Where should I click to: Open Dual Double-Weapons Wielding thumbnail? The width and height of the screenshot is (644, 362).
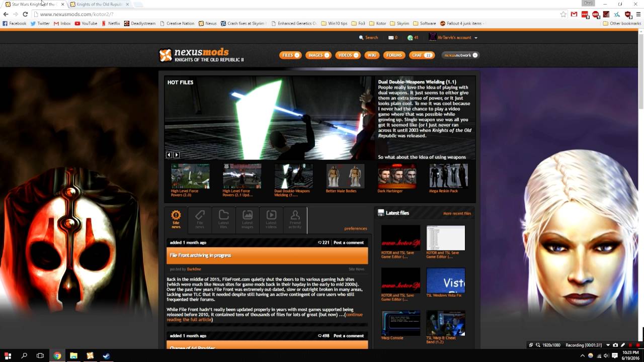click(x=293, y=176)
